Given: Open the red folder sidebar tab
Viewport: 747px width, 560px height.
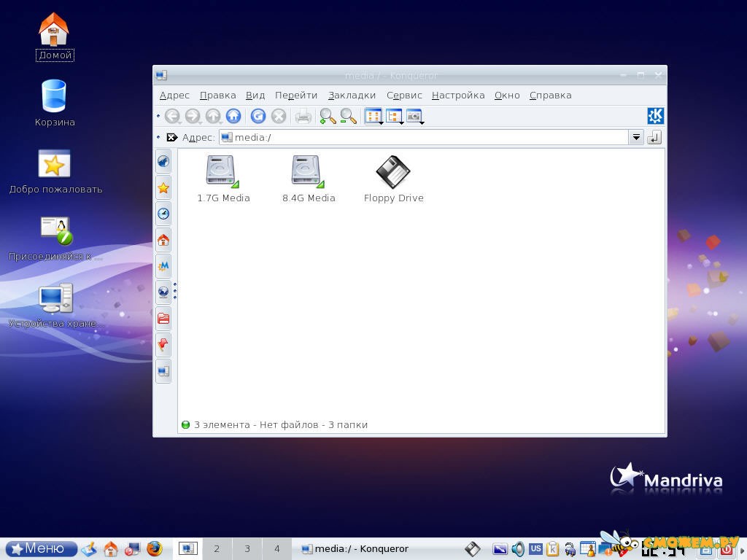Looking at the screenshot, I should click(x=163, y=318).
